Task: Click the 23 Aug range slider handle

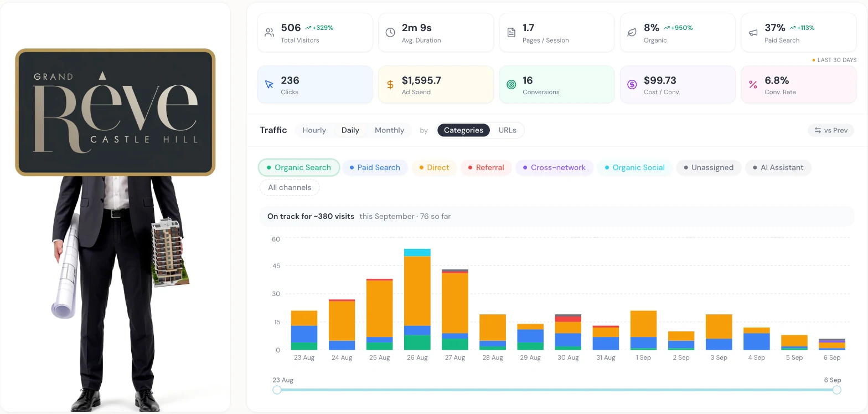Action: pyautogui.click(x=277, y=390)
